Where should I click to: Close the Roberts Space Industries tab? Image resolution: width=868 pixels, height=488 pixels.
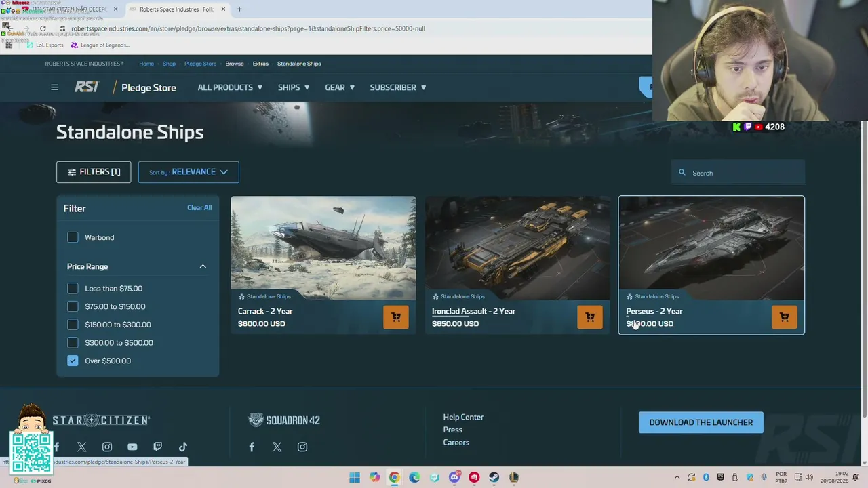tap(223, 9)
